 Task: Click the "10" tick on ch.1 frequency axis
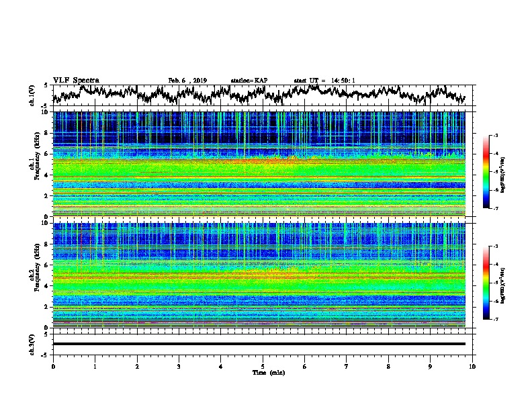tap(46, 112)
